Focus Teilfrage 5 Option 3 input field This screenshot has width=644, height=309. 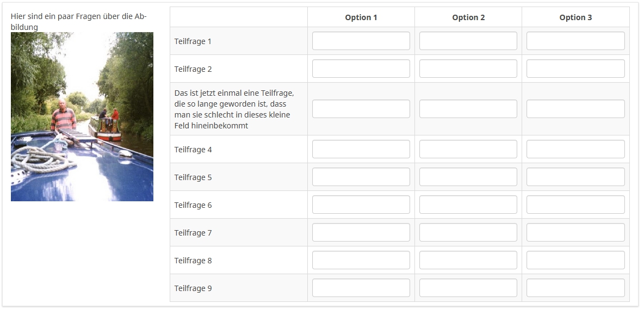point(575,177)
